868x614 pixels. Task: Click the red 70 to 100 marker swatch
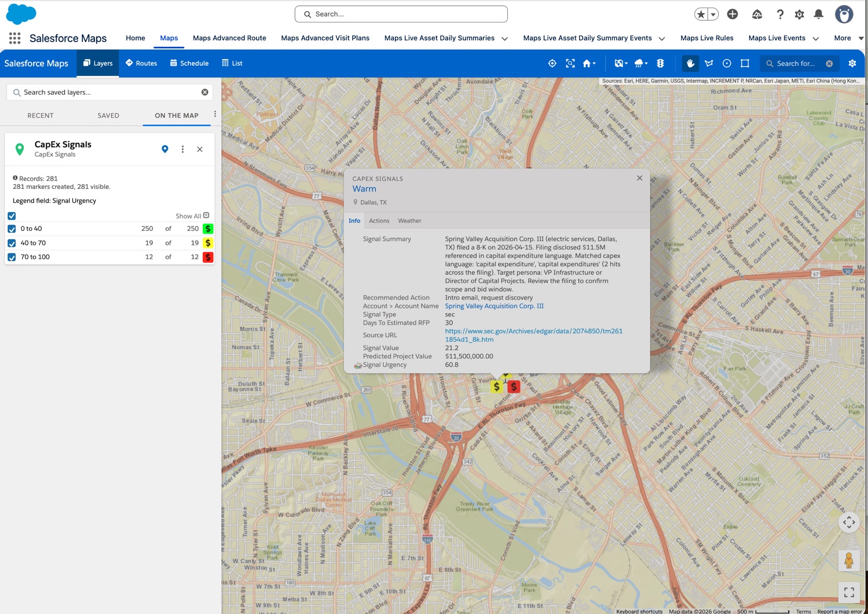tap(208, 257)
